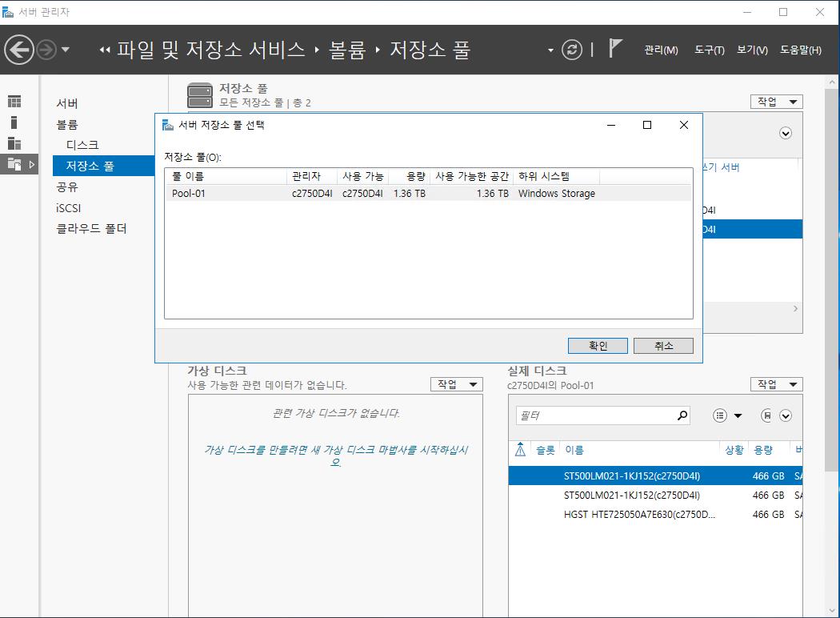Select iSCSI in the navigation pane
840x618 pixels.
tap(69, 208)
